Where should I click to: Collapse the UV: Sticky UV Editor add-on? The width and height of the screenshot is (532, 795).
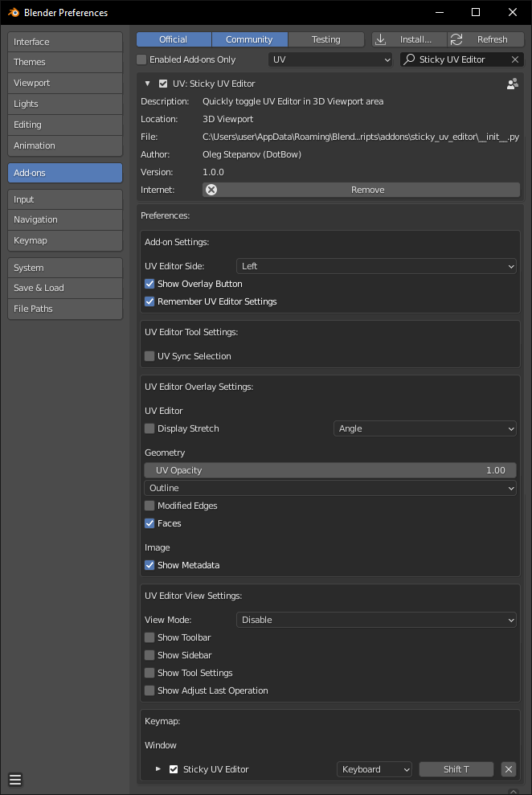click(x=148, y=84)
